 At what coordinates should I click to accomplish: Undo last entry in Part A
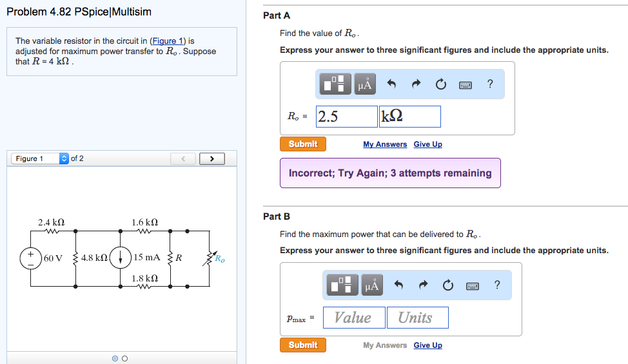391,84
